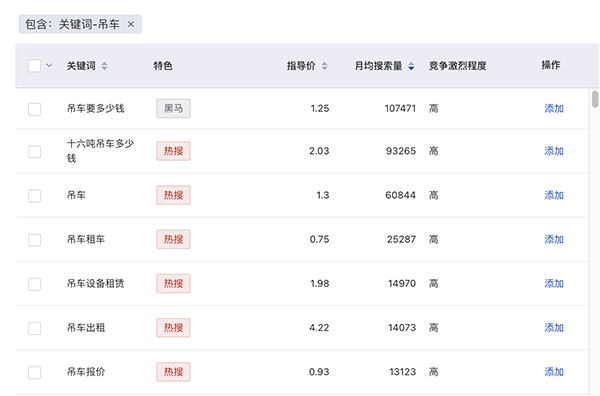Tick the checkbox for 吊车租车
600x396 pixels.
(x=34, y=240)
